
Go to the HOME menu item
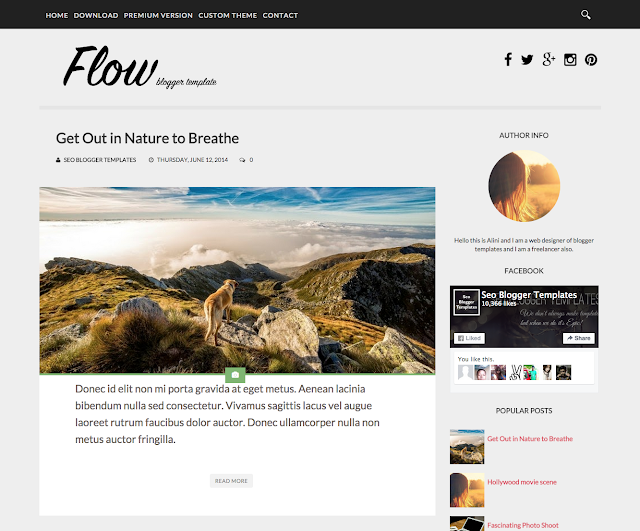(x=57, y=16)
